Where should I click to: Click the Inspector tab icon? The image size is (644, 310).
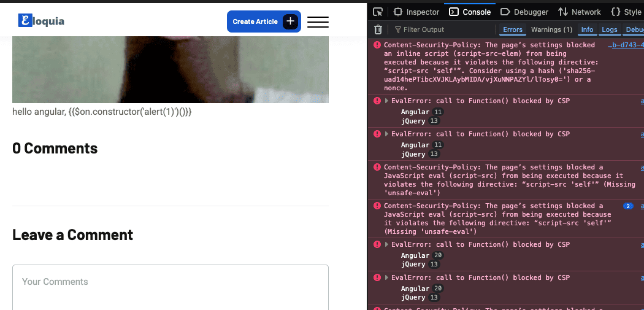pos(398,12)
